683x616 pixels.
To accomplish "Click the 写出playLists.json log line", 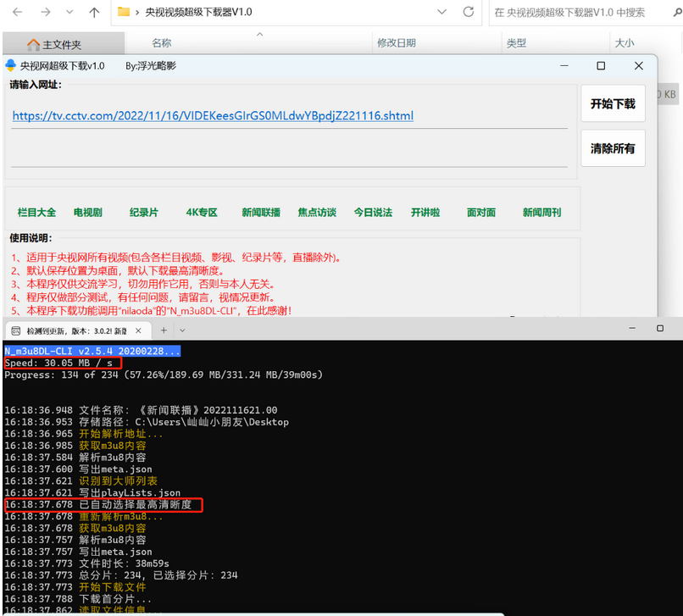I will (x=92, y=492).
